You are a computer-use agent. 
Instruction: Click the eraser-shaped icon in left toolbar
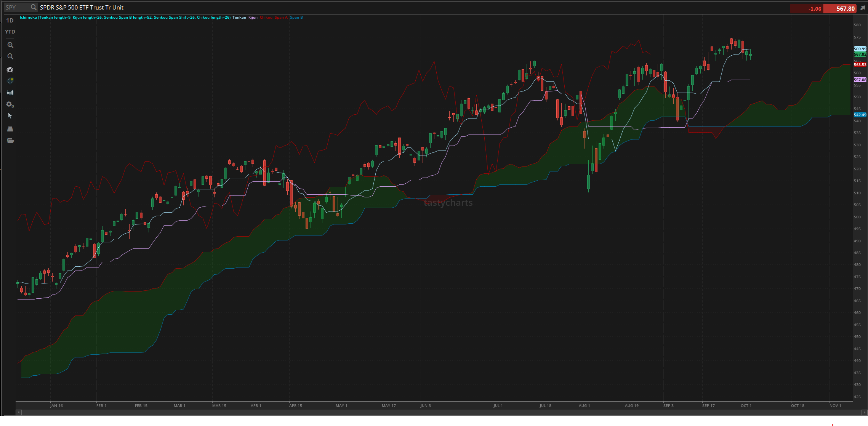10,129
